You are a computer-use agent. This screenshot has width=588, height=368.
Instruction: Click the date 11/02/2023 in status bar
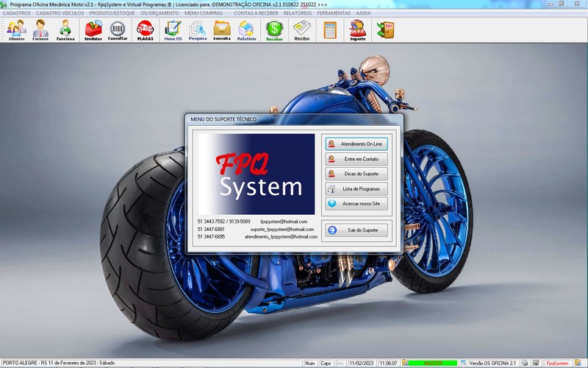coord(361,363)
